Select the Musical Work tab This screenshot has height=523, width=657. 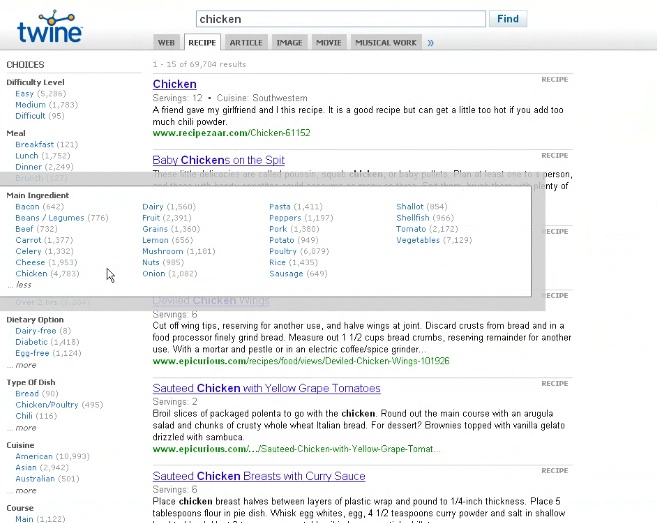coord(386,43)
